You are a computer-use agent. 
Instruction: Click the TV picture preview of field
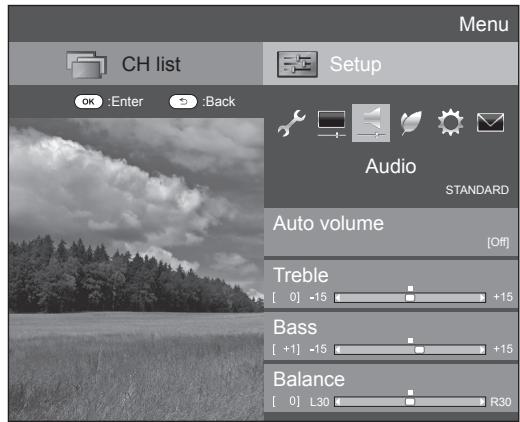point(136,269)
